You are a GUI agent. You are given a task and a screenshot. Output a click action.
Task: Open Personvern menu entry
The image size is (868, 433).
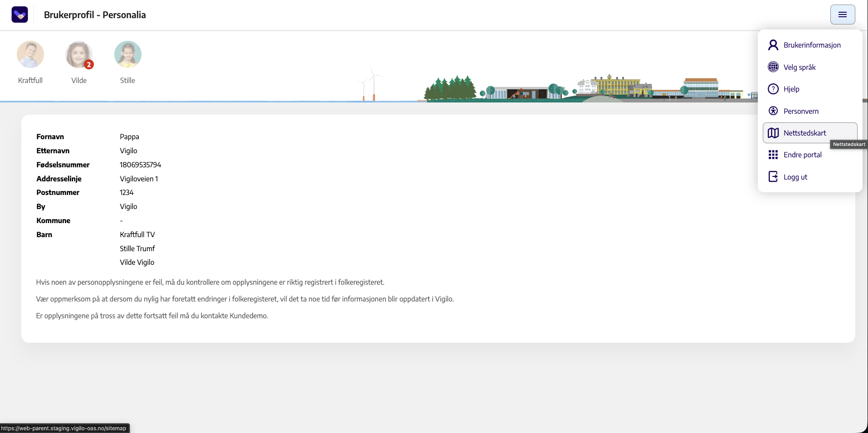tap(810, 111)
